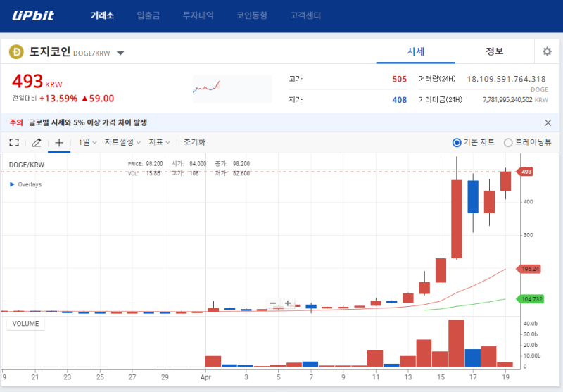Click the DOGE/KRW chart title
The height and width of the screenshot is (392, 563).
27,165
